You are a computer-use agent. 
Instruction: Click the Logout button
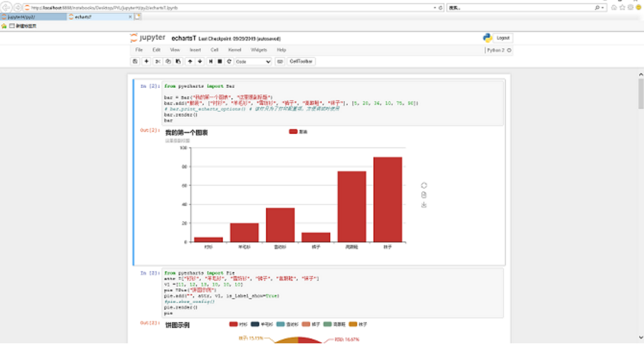pos(503,38)
